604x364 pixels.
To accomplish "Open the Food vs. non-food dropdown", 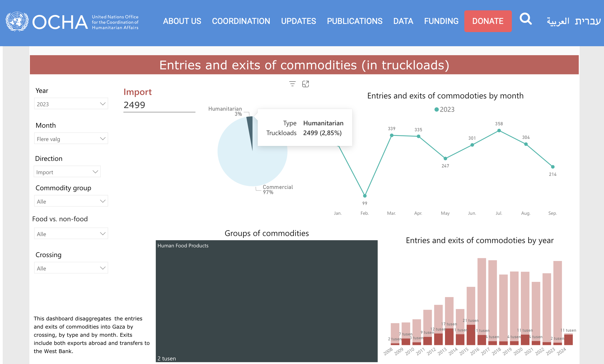I will (71, 234).
